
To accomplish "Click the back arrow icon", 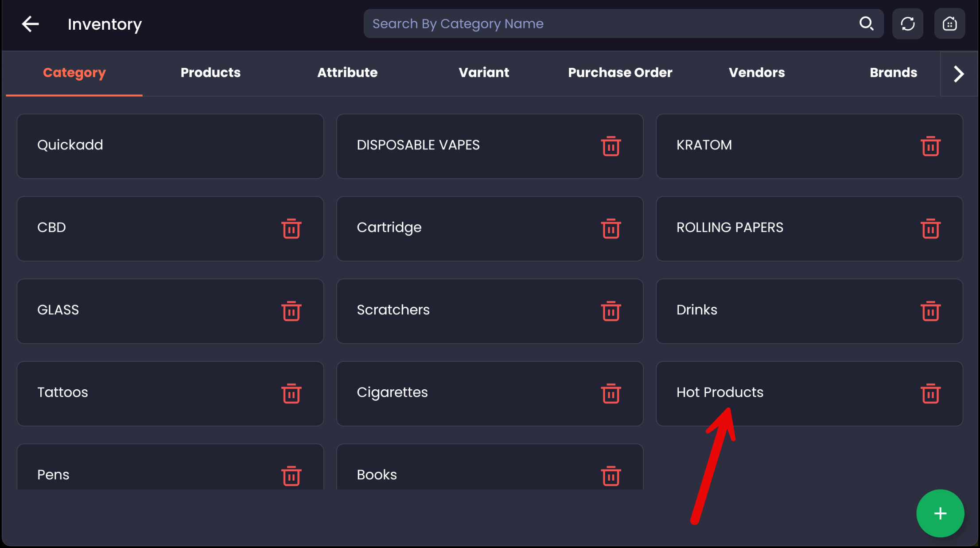I will point(30,24).
